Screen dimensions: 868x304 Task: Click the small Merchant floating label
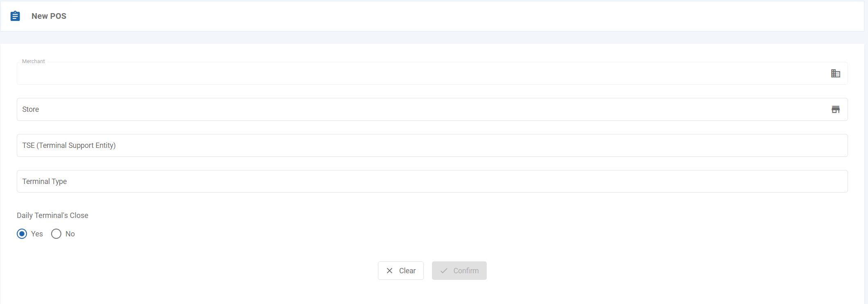[34, 61]
